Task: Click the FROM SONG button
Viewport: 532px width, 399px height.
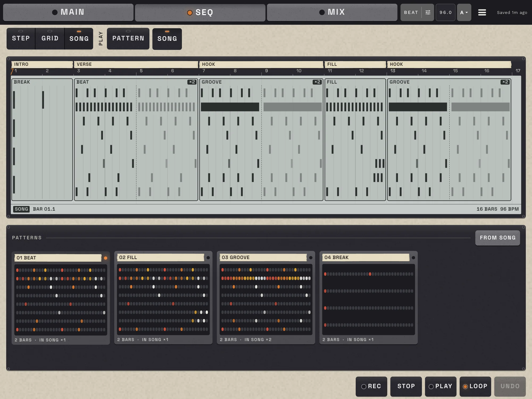Action: click(x=497, y=238)
